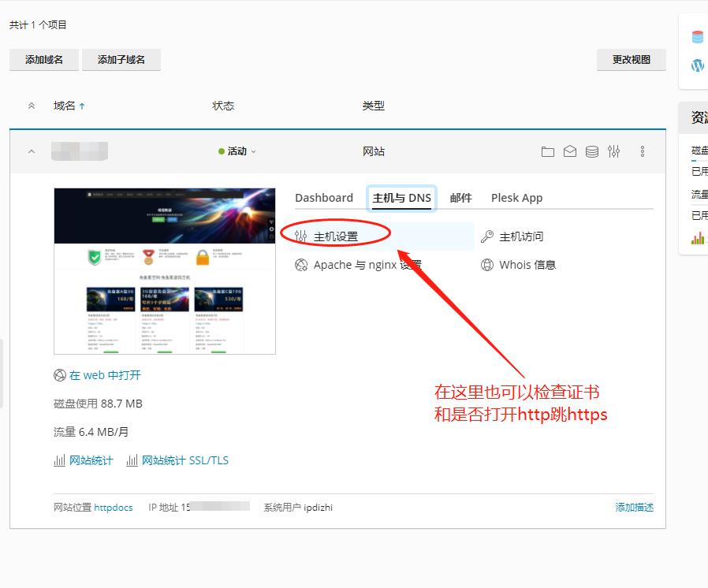Viewport: 708px width, 588px height.
Task: Click the 类型 column header
Action: coord(374,106)
